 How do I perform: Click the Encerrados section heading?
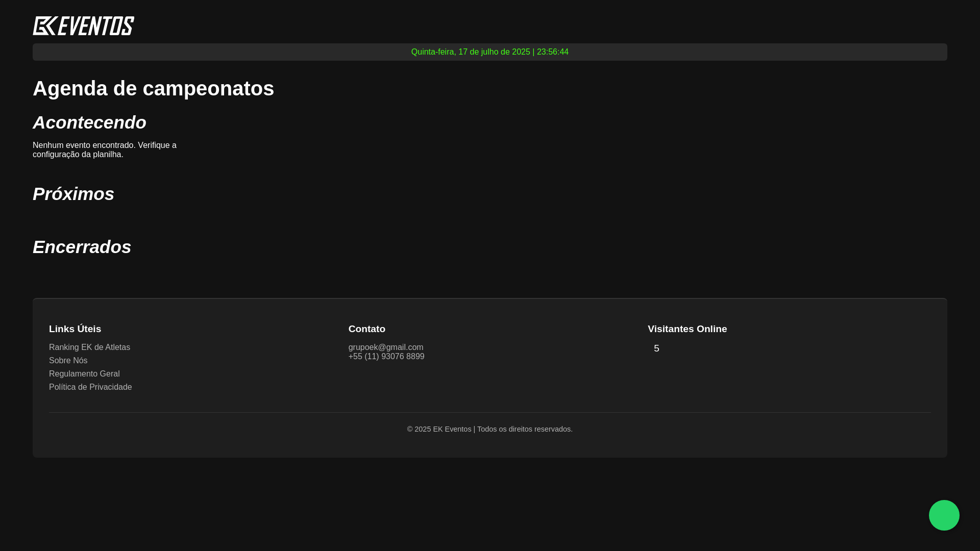(82, 247)
